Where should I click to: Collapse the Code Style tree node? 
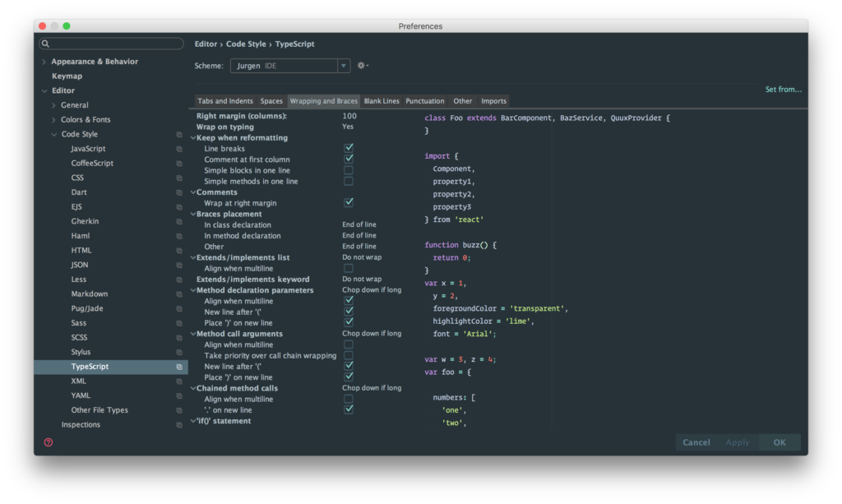54,135
